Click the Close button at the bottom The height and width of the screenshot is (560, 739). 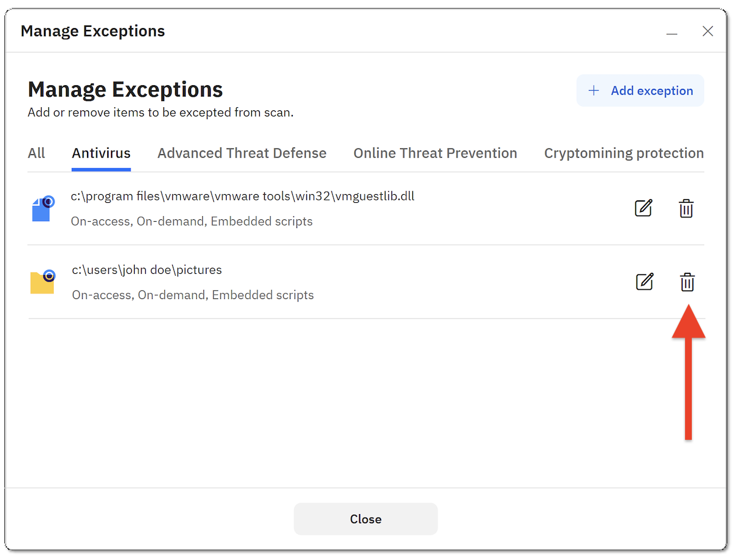(365, 518)
